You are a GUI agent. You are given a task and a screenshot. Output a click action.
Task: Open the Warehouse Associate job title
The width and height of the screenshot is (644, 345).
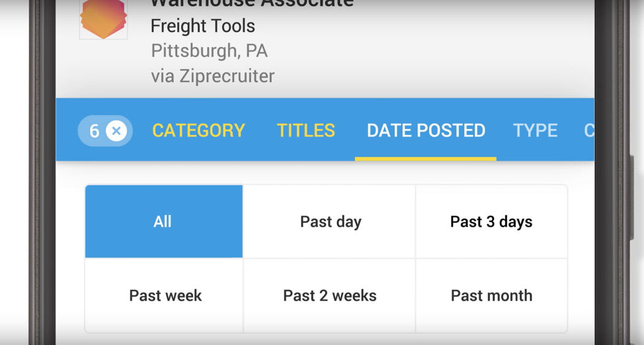pos(251,3)
